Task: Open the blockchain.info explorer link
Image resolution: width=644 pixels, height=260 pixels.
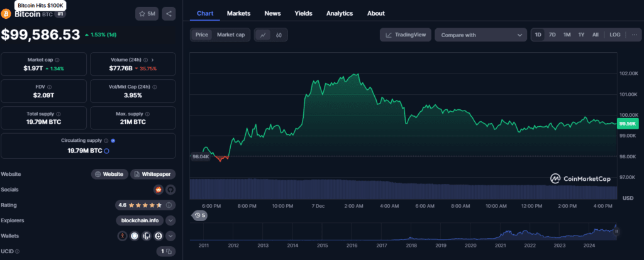Action: tap(140, 220)
